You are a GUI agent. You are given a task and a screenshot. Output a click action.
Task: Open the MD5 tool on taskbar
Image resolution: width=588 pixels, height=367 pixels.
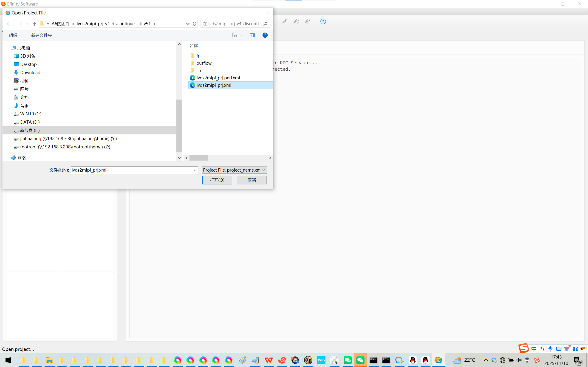pos(321,360)
